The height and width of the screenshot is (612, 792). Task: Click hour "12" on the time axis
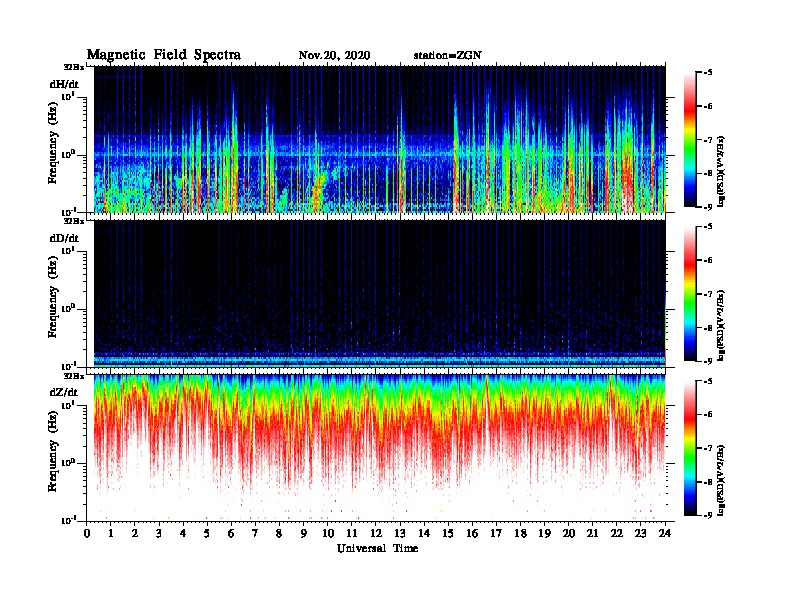[x=376, y=533]
